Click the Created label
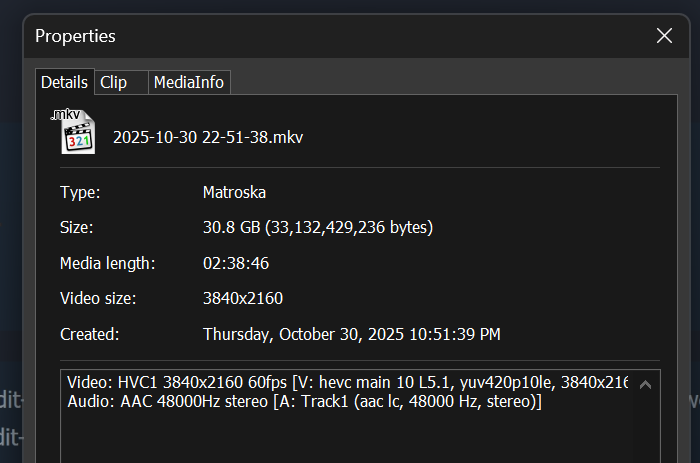Image resolution: width=700 pixels, height=463 pixels. coord(89,334)
